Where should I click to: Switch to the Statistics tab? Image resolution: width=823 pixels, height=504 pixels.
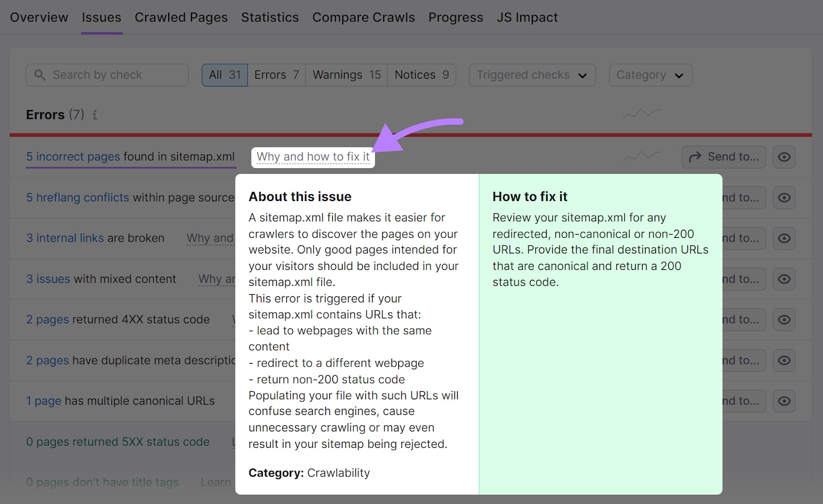[x=270, y=17]
